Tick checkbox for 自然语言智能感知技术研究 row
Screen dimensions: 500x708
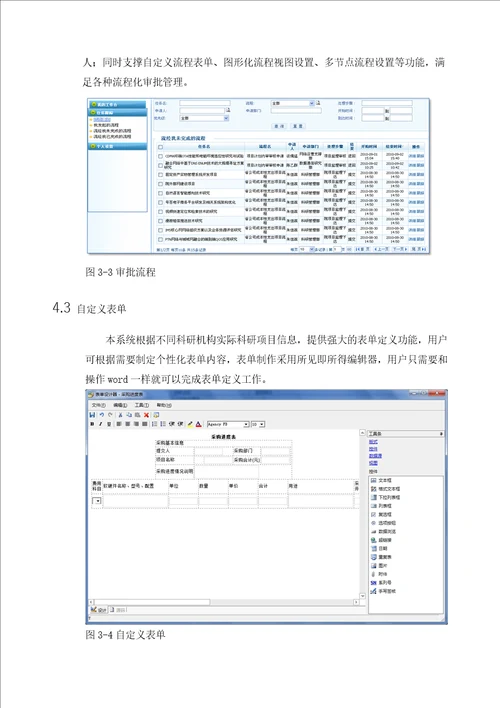pos(160,193)
